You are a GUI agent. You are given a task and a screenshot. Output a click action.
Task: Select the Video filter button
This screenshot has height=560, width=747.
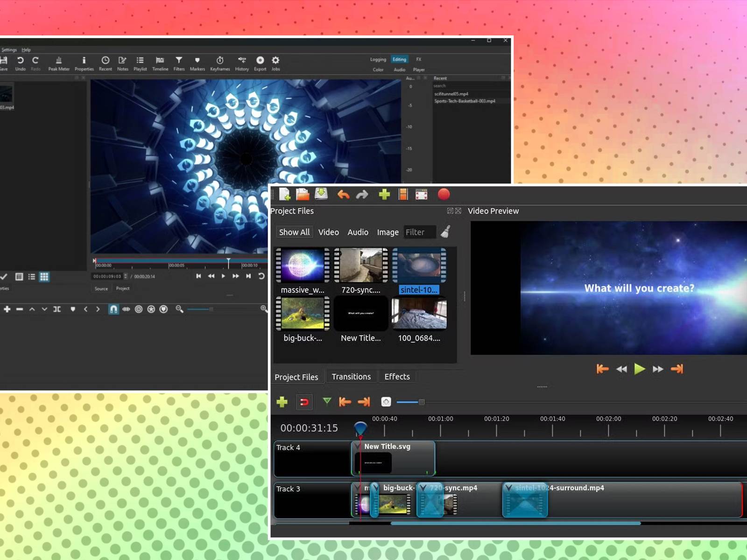pos(328,232)
